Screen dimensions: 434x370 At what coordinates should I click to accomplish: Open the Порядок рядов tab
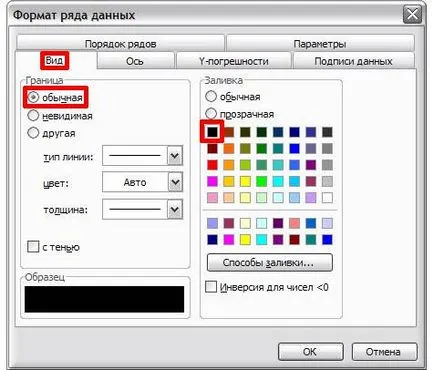(120, 44)
